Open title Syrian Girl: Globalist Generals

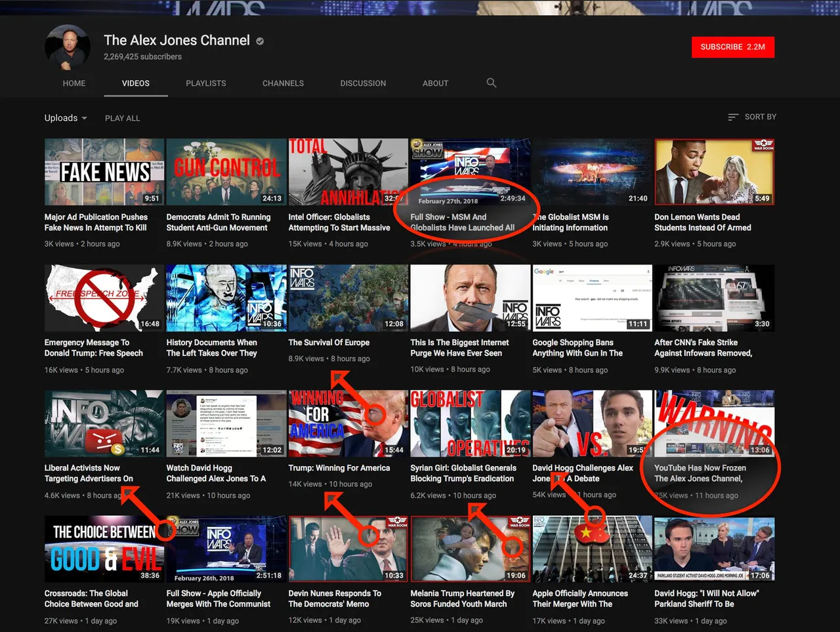coord(463,473)
